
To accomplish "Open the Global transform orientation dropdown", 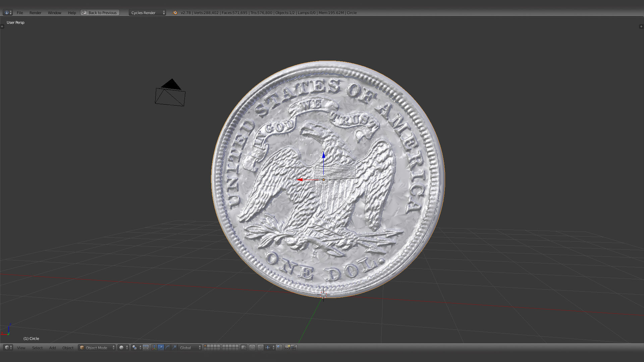I will click(x=190, y=348).
